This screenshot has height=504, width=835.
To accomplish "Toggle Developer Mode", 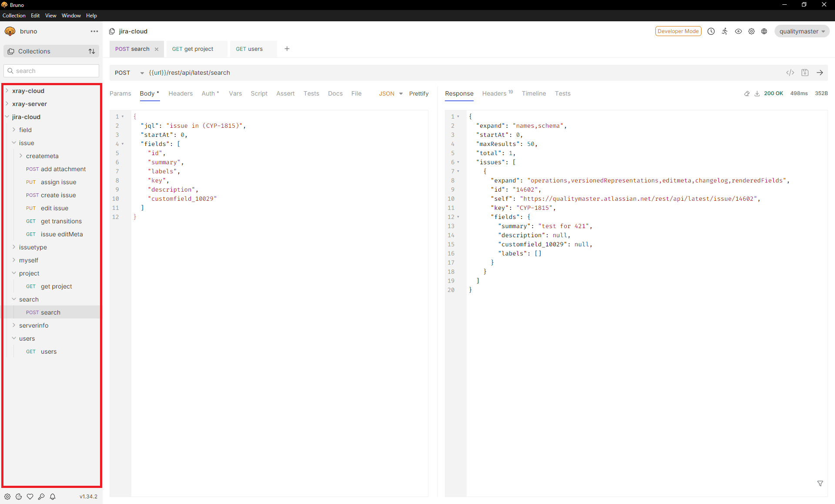I will (678, 31).
